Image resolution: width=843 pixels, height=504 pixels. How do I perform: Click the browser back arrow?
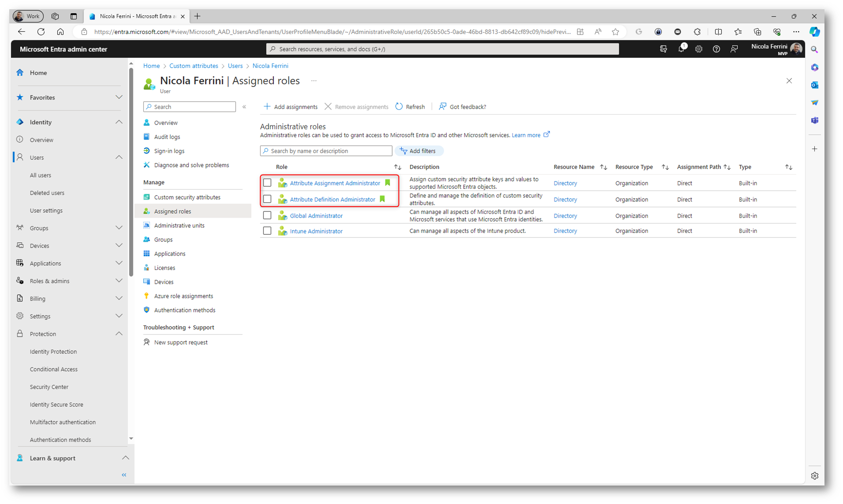click(x=21, y=32)
